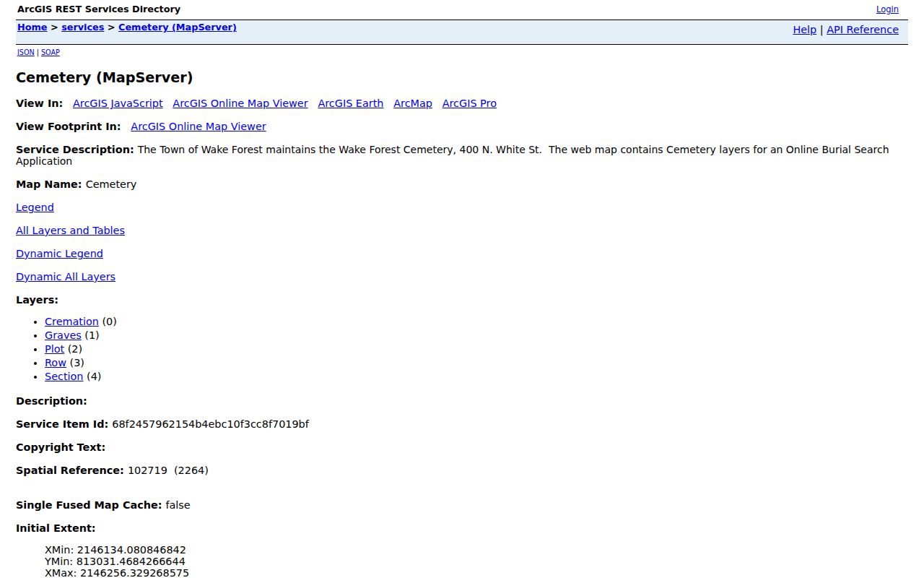Click the YMin value 813031.4684266644
This screenshot has height=578, width=924.
[x=131, y=561]
